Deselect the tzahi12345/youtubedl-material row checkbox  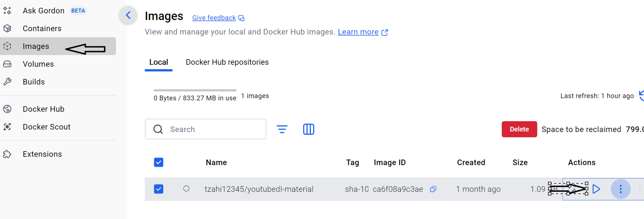pyautogui.click(x=159, y=189)
